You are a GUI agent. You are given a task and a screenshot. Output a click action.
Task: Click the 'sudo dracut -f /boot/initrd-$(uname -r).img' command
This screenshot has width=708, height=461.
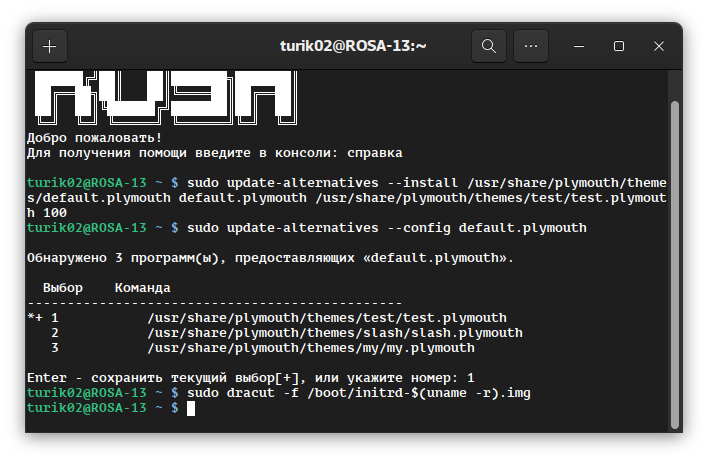tap(359, 393)
